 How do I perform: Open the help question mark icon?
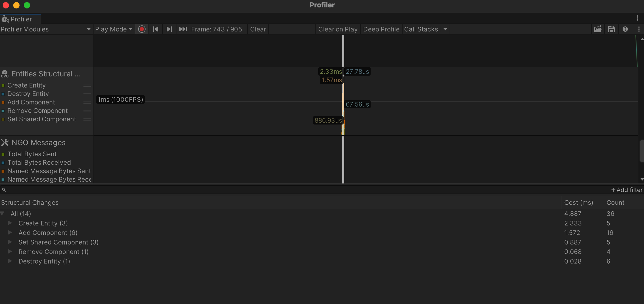pos(625,29)
